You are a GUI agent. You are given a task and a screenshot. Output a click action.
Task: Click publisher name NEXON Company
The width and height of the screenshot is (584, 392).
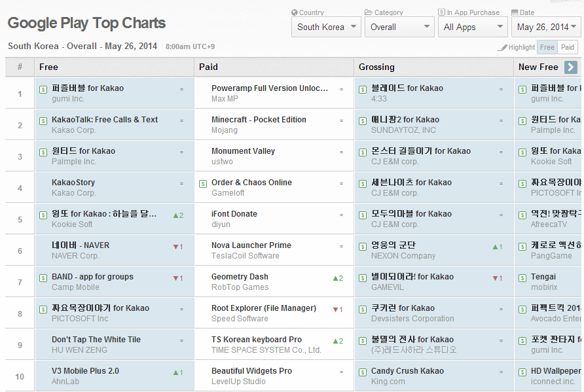pos(403,256)
